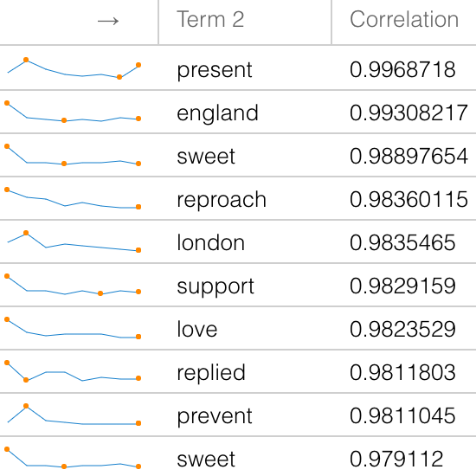The height and width of the screenshot is (476, 476).
Task: Click the peak dot in london sparkline
Action: pyautogui.click(x=26, y=233)
